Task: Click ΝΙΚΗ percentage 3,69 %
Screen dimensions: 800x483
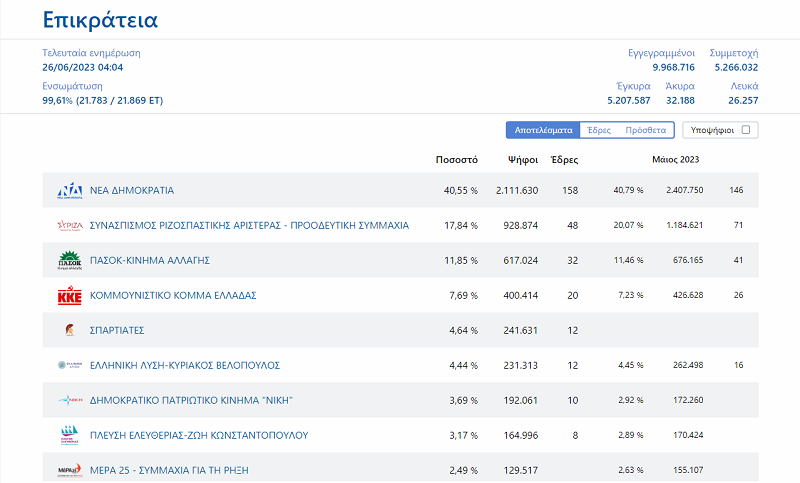Action: click(463, 400)
